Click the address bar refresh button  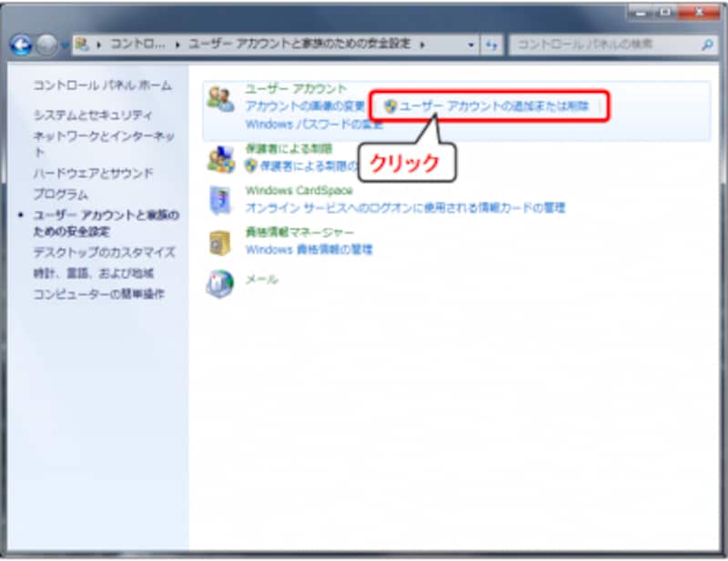point(491,45)
